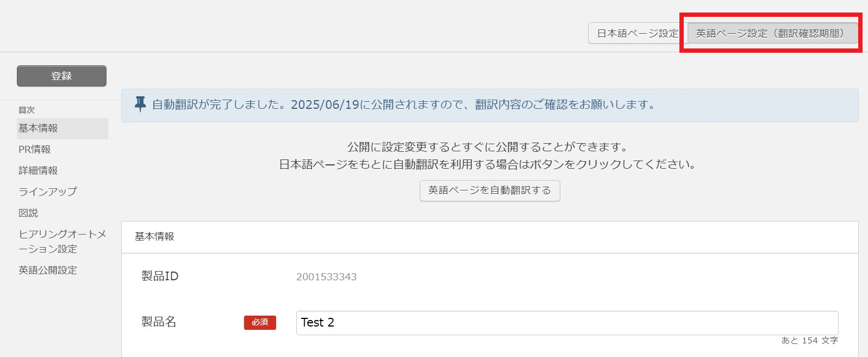Click the 目次 heading in the sidebar

27,110
